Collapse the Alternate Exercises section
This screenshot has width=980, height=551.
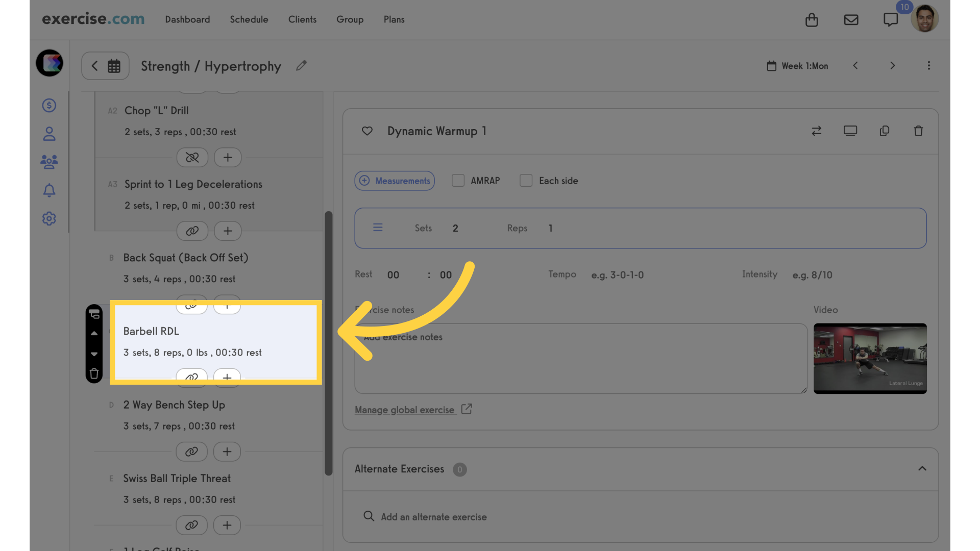coord(922,469)
